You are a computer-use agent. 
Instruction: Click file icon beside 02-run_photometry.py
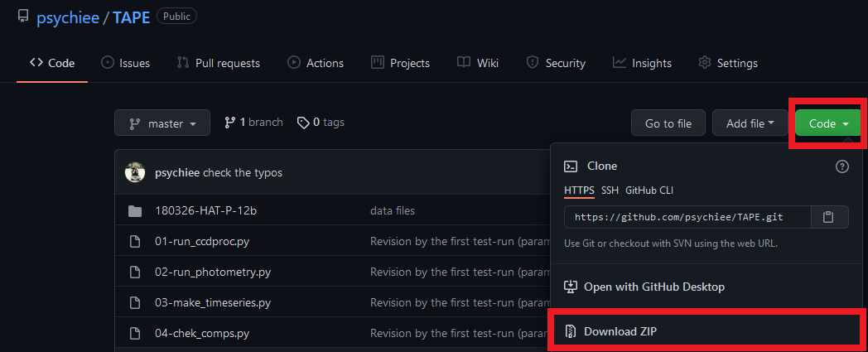pos(134,272)
